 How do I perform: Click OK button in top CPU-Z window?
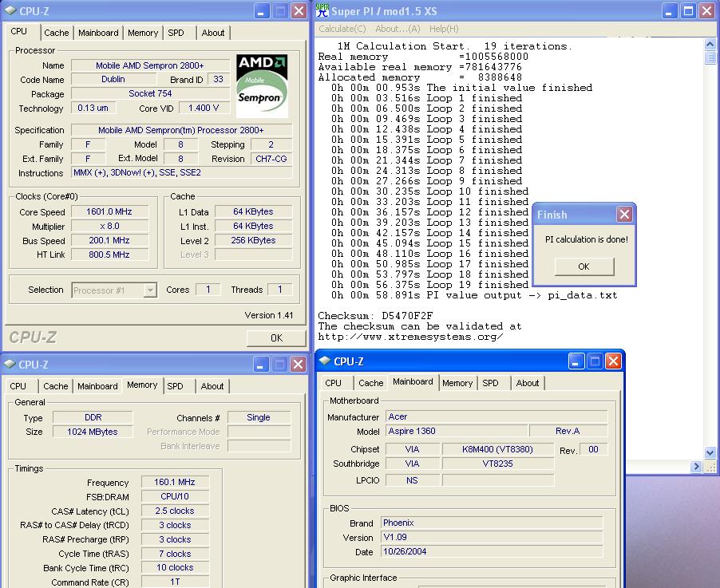tap(276, 337)
